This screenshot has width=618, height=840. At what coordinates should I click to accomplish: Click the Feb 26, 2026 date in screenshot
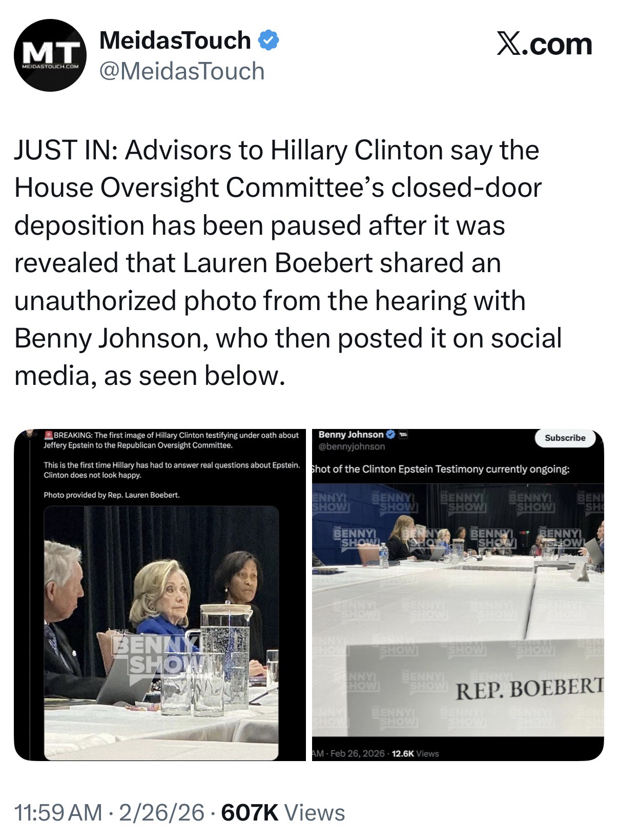358,753
